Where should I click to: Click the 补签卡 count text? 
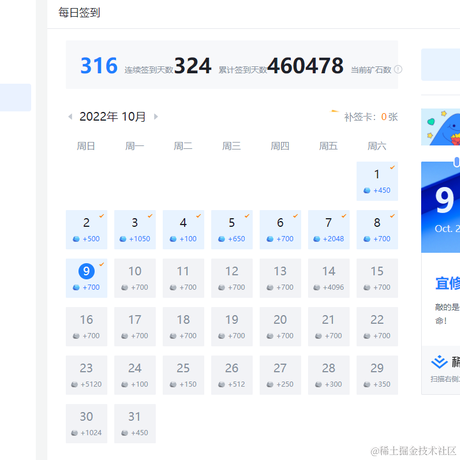[371, 117]
